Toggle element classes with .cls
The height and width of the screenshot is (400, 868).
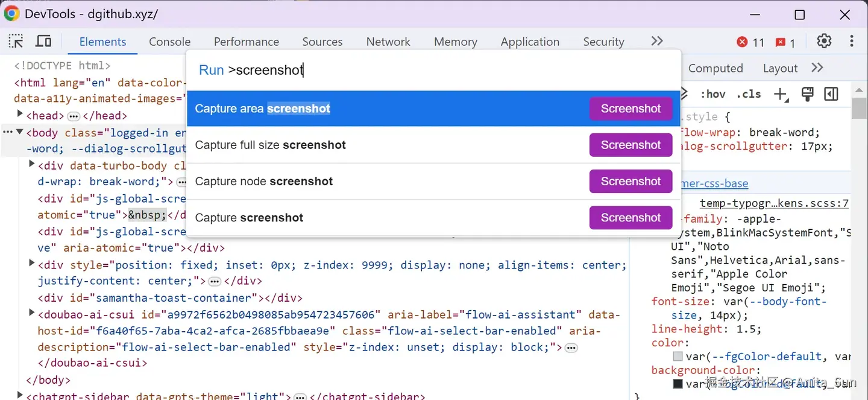click(x=749, y=94)
